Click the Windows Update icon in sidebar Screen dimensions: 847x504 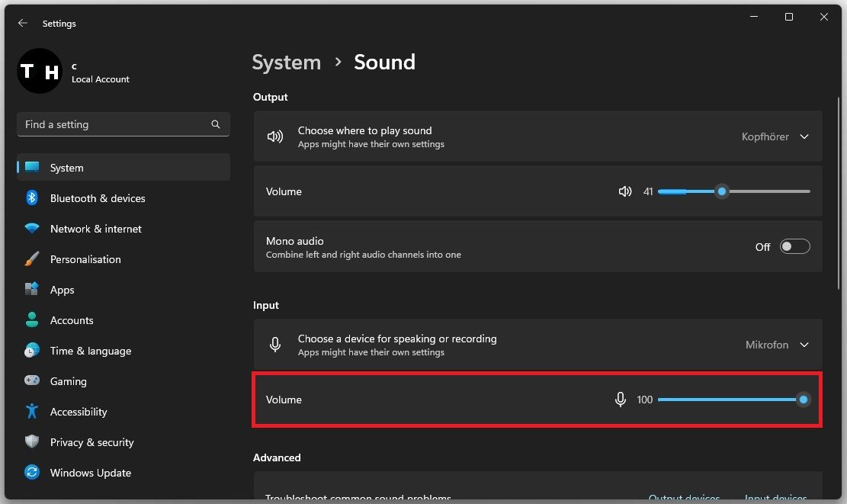point(32,473)
